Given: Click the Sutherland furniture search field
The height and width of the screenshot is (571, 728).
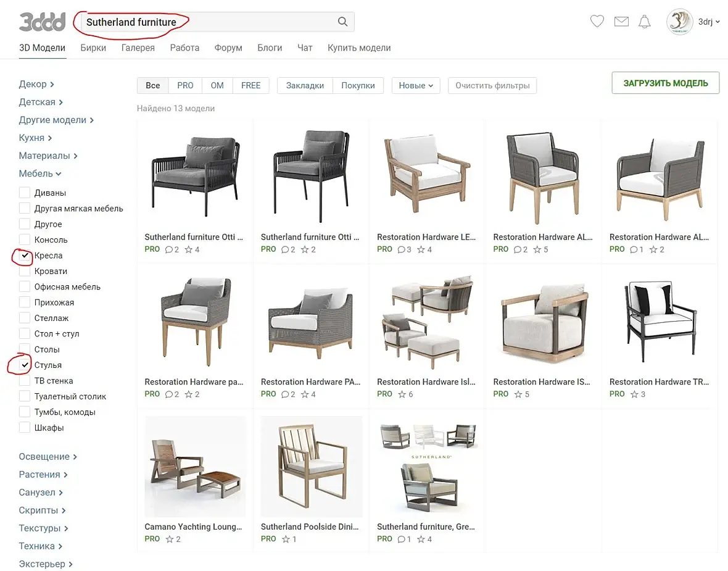Looking at the screenshot, I should pos(217,22).
